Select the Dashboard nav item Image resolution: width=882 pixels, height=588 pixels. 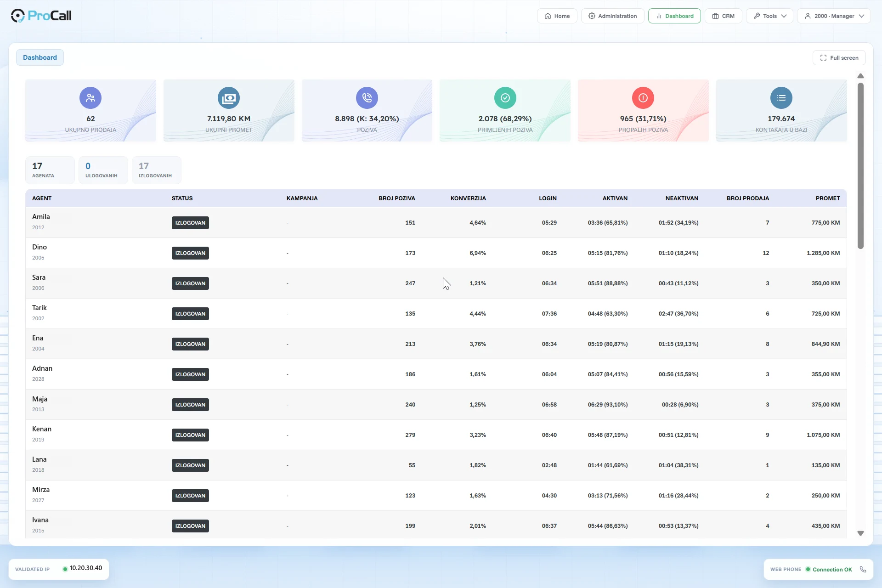674,16
